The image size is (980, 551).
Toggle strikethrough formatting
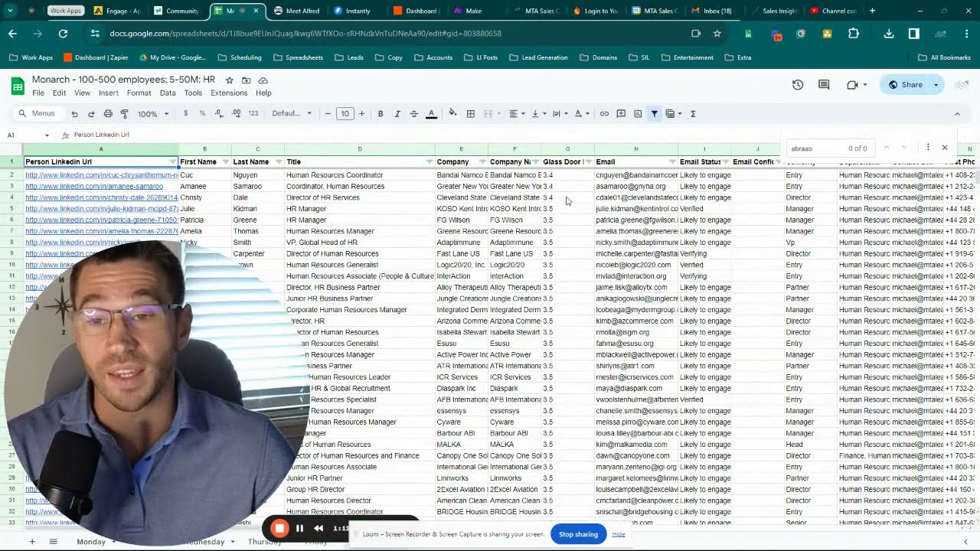click(x=414, y=113)
